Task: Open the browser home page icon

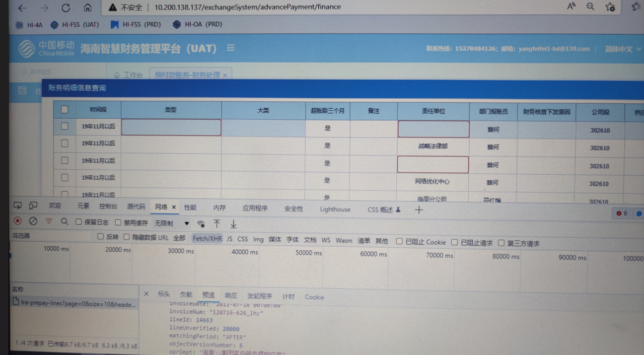Action: 87,7
